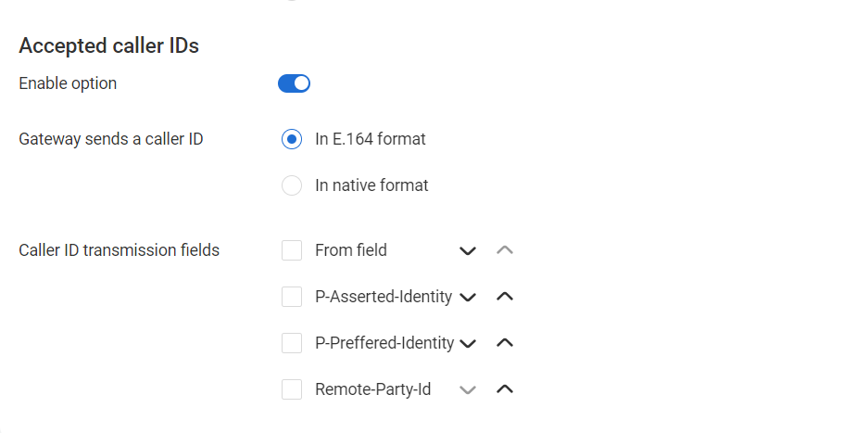The width and height of the screenshot is (868, 433).
Task: Move P-Asserted-Identity up one position
Action: coord(505,297)
